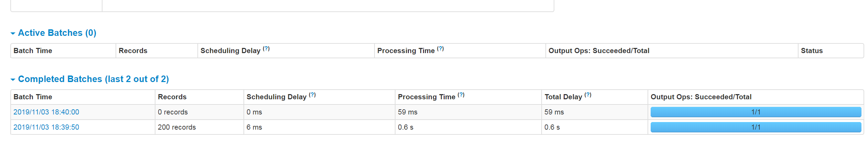Collapse the Completed Batches section arrow

tap(13, 80)
